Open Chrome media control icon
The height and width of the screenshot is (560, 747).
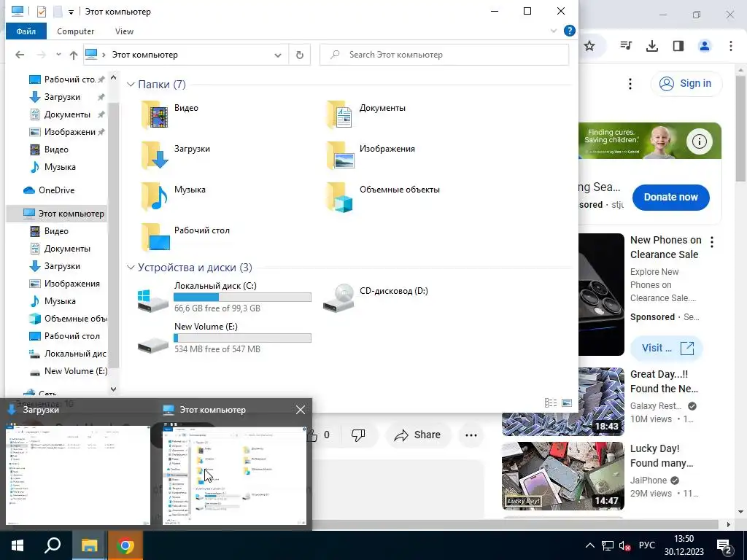pyautogui.click(x=626, y=46)
